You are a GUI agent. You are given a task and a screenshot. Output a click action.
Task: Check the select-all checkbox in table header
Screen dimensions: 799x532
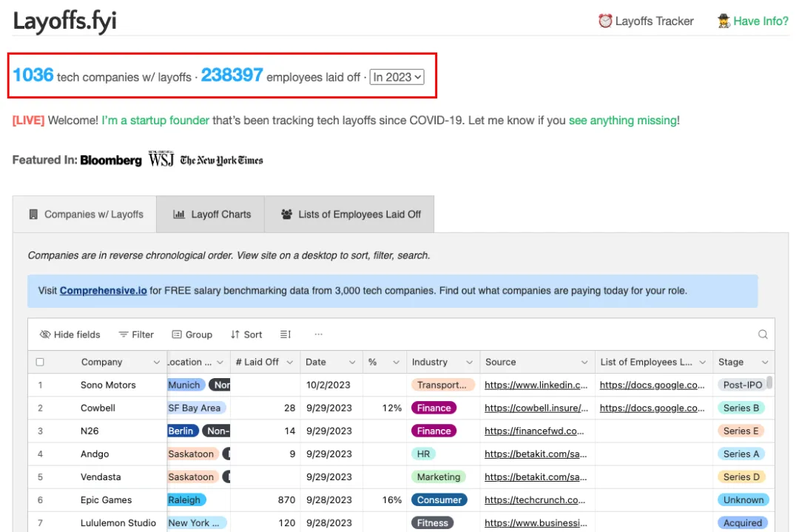[40, 362]
